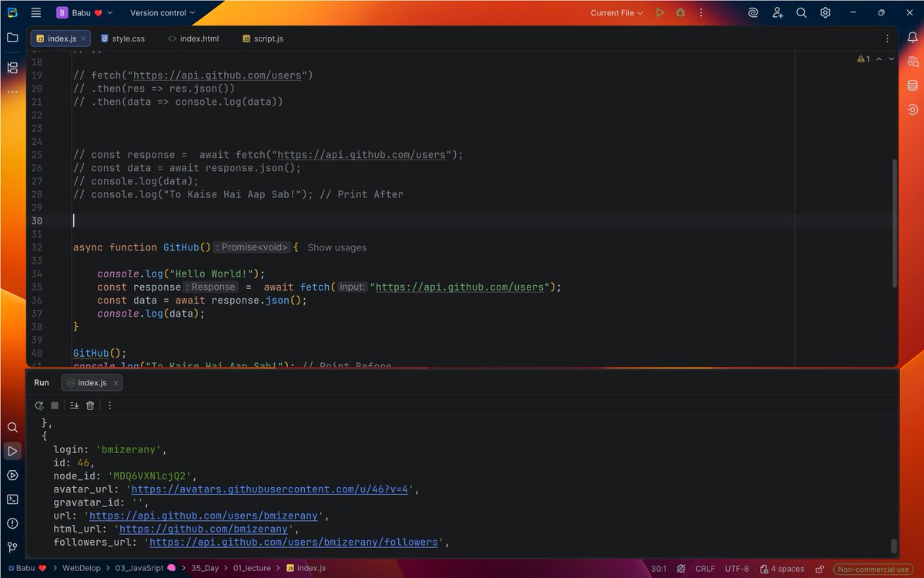The image size is (924, 578).
Task: Click 35_Day breadcrumb in navigation bar
Action: click(x=205, y=569)
